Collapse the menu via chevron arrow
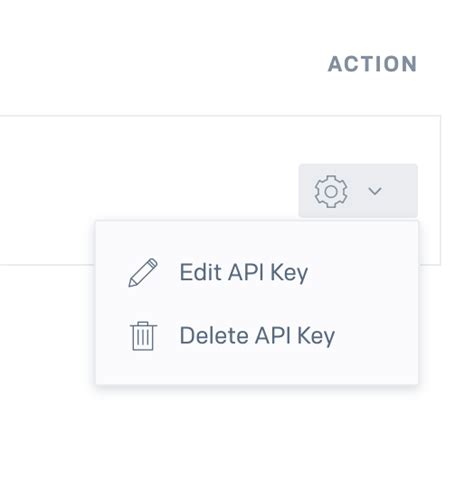 click(375, 191)
